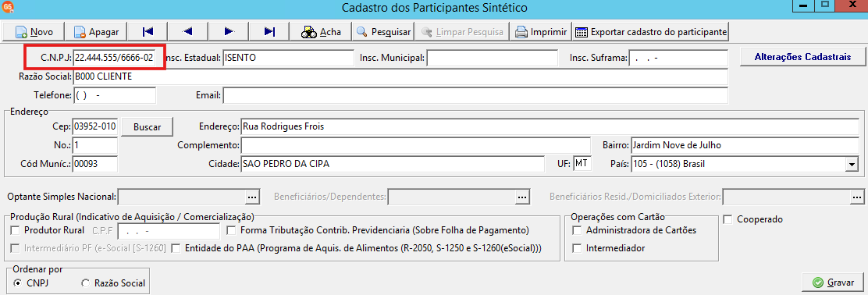Image resolution: width=868 pixels, height=295 pixels.
Task: Open Beneficiários Resid./Domiciliados Exterior ellipsis button
Action: [x=857, y=197]
